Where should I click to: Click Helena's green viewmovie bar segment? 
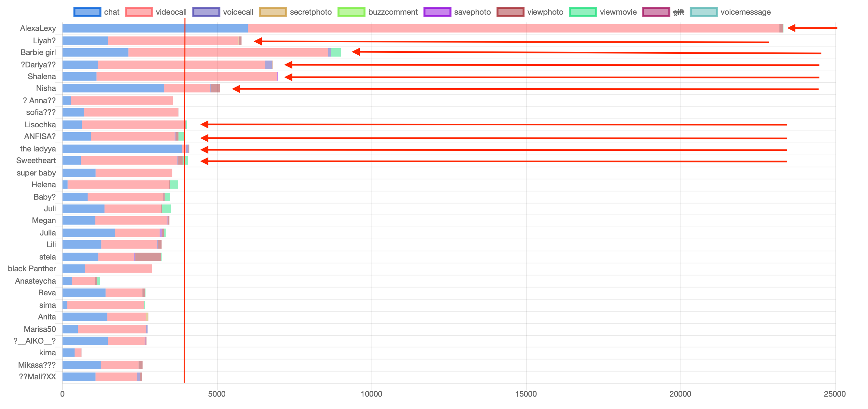174,185
